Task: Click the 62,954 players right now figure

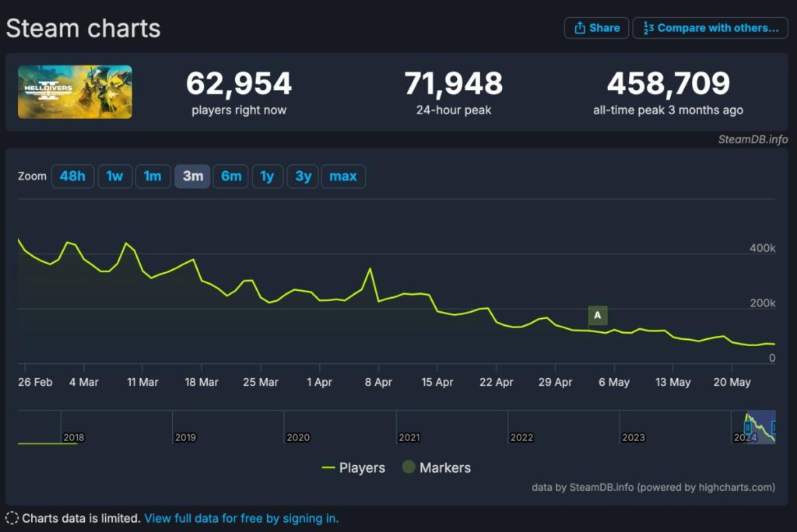Action: [239, 83]
